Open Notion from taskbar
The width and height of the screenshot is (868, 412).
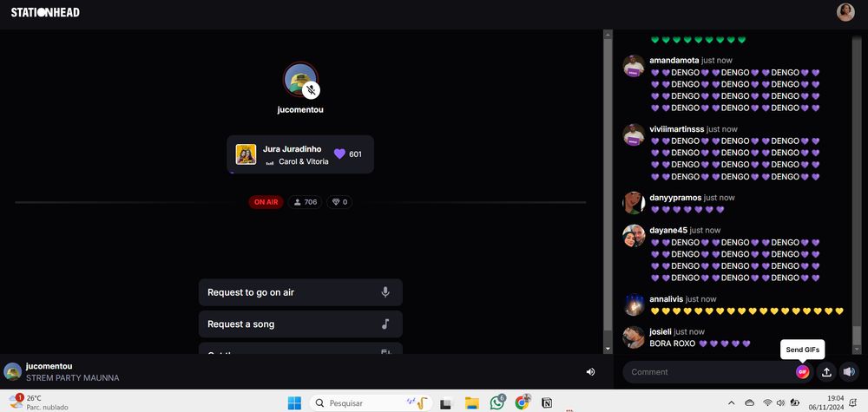[547, 403]
